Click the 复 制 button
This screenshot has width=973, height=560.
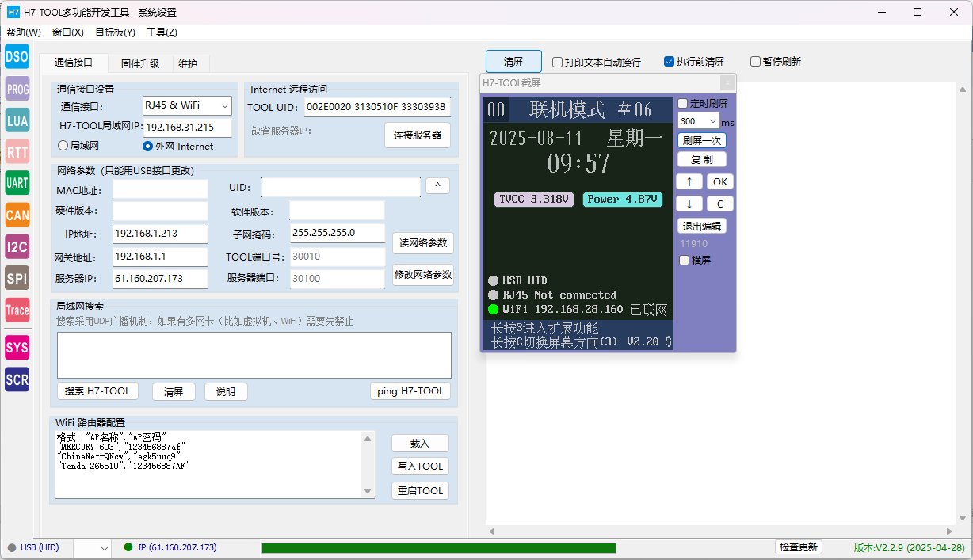(x=701, y=159)
